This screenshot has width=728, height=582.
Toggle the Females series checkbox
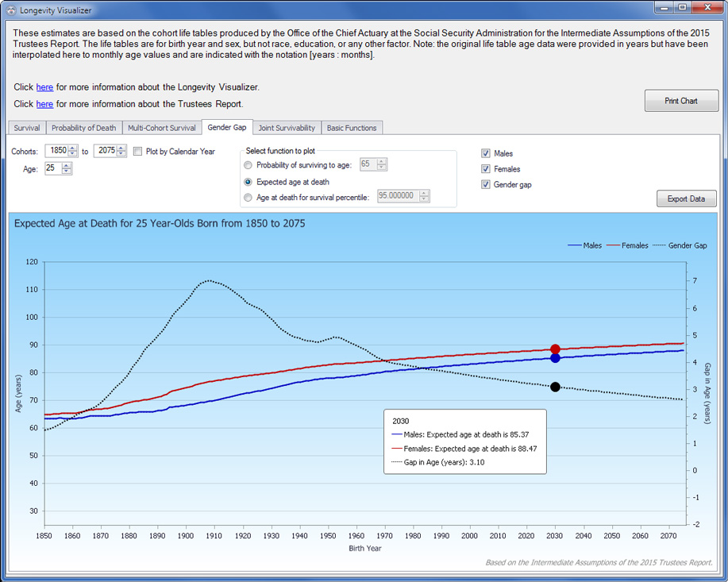click(x=486, y=169)
